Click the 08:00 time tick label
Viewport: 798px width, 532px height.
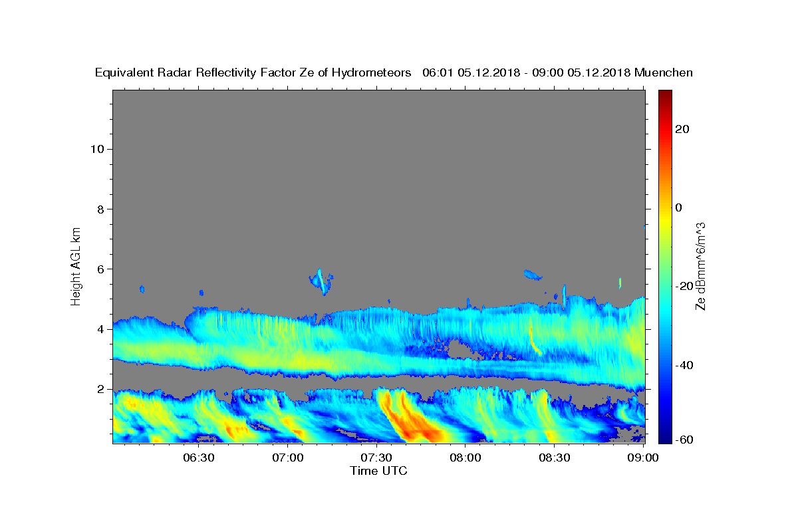pos(465,458)
